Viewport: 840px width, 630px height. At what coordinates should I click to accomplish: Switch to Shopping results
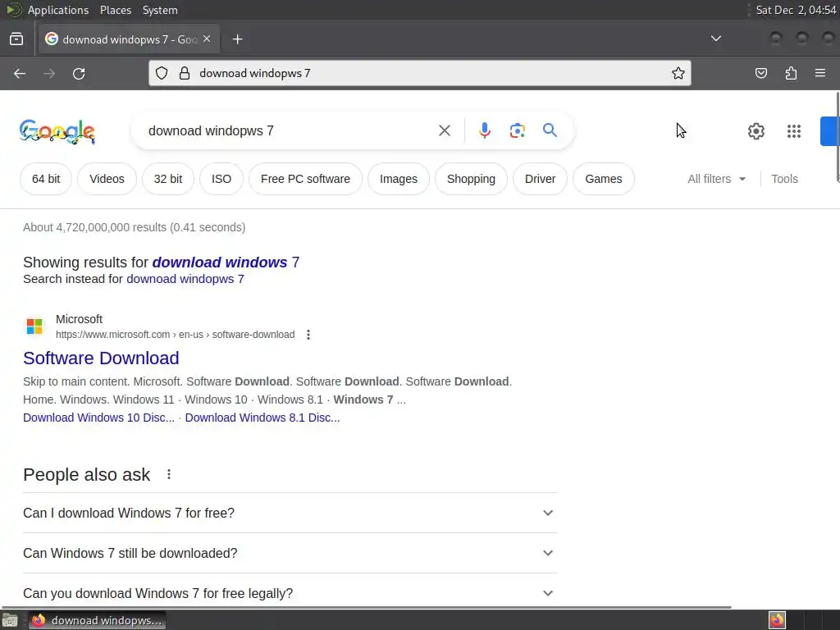[x=471, y=179]
